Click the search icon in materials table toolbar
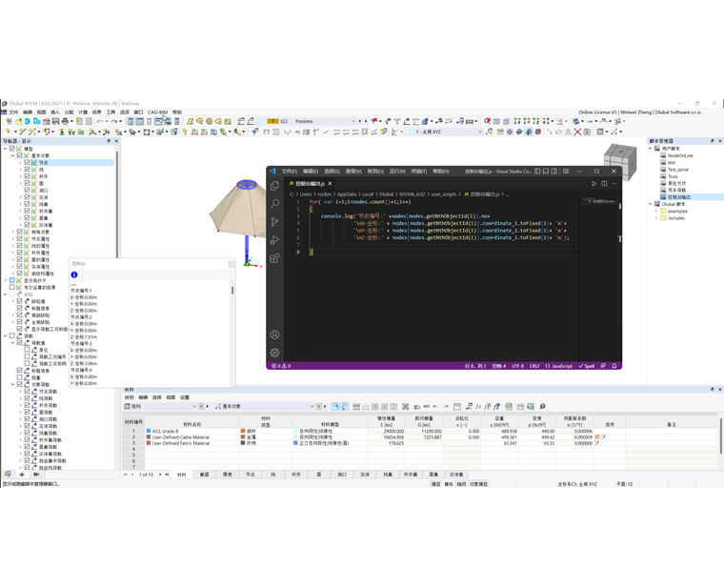This screenshot has height=588, width=724. 543,407
